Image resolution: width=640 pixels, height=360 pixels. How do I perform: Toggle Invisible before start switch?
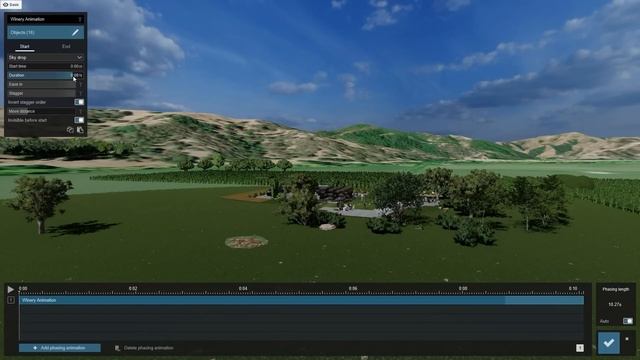[x=79, y=120]
